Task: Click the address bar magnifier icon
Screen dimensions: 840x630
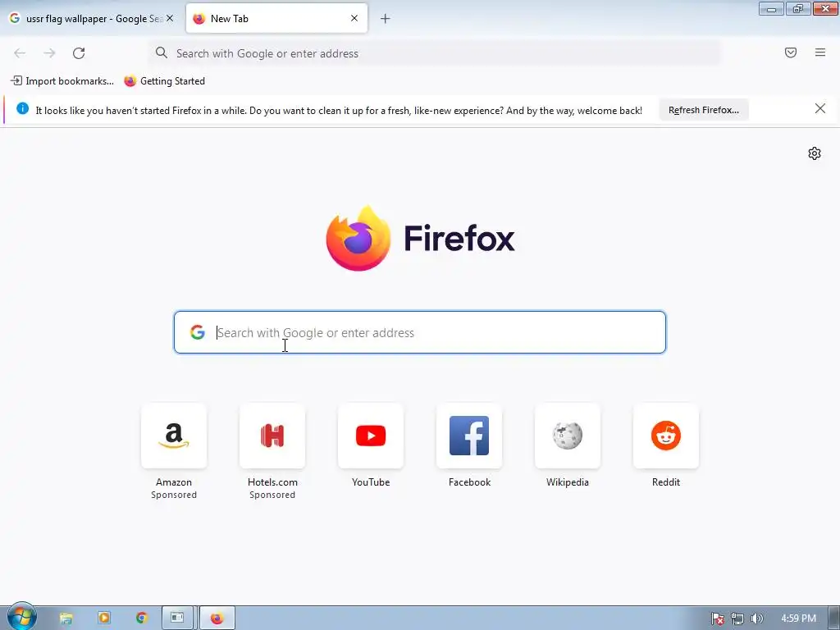Action: coord(162,52)
